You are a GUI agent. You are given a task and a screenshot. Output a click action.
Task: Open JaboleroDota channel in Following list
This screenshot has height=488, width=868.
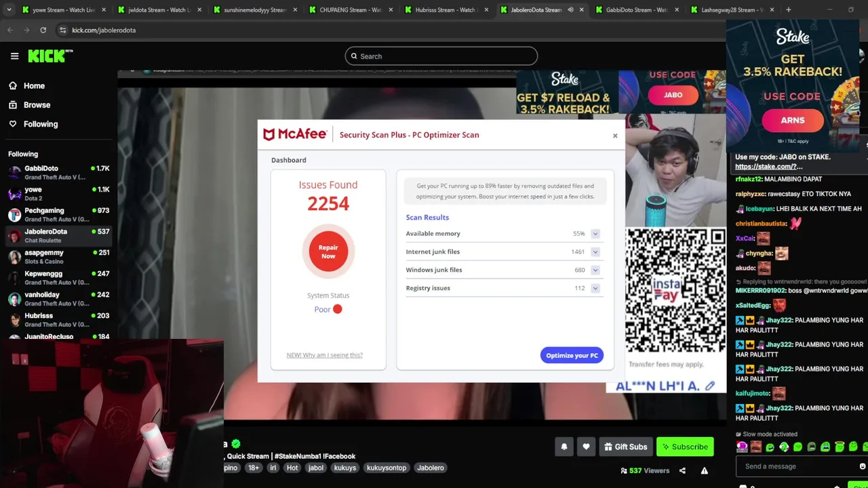(x=58, y=235)
